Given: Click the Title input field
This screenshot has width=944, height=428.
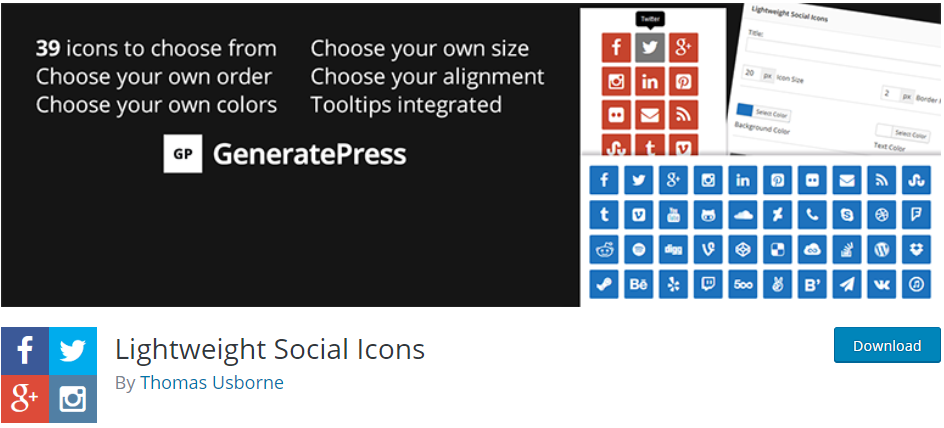Looking at the screenshot, I should coord(843,55).
